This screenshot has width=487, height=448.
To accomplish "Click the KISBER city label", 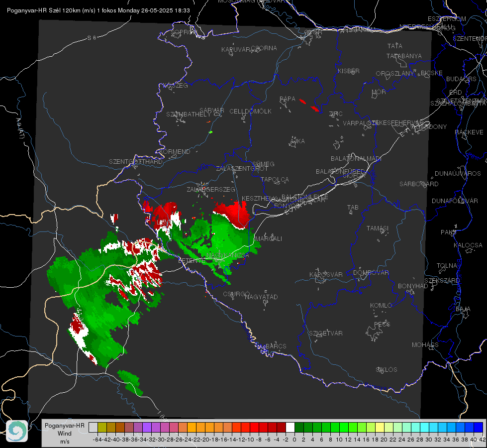I will point(349,71).
